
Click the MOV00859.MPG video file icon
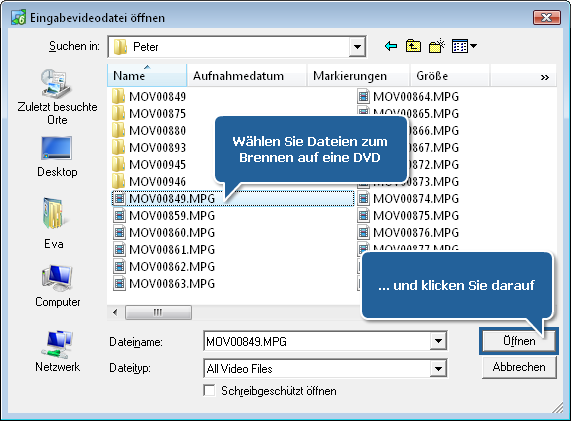click(119, 216)
